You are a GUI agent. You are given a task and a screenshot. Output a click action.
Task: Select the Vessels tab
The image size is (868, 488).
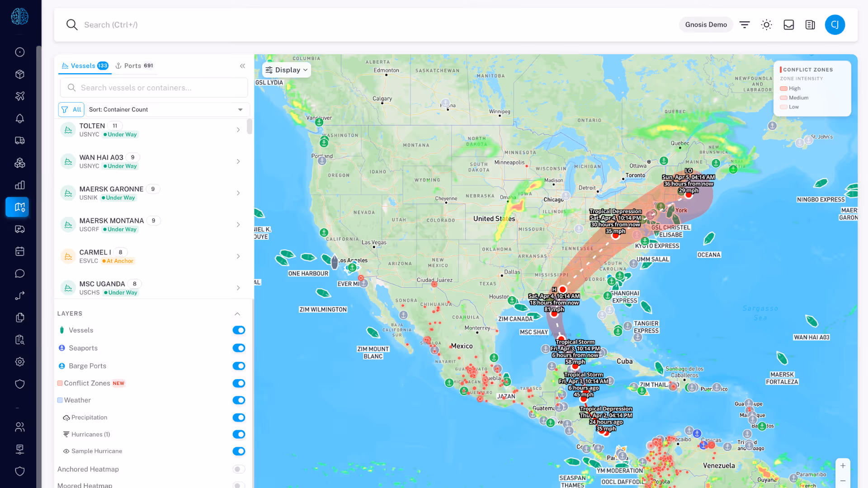85,66
